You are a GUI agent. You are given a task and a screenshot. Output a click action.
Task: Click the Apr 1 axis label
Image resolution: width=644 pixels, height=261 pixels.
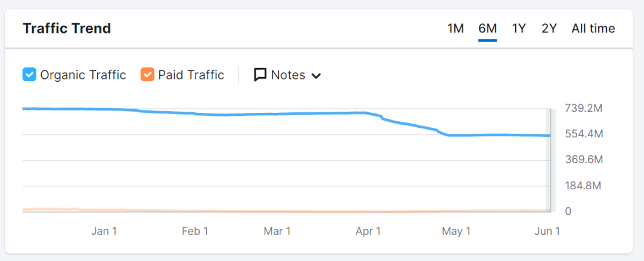click(x=368, y=231)
